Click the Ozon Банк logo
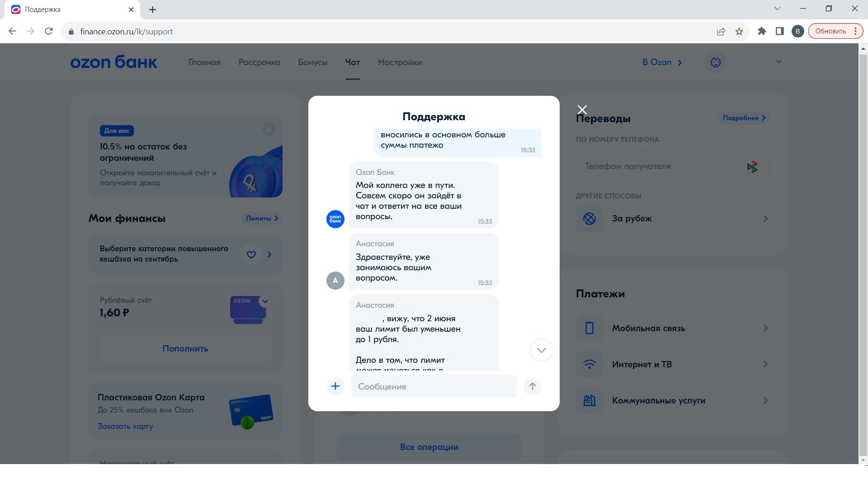The image size is (868, 488). (x=114, y=62)
